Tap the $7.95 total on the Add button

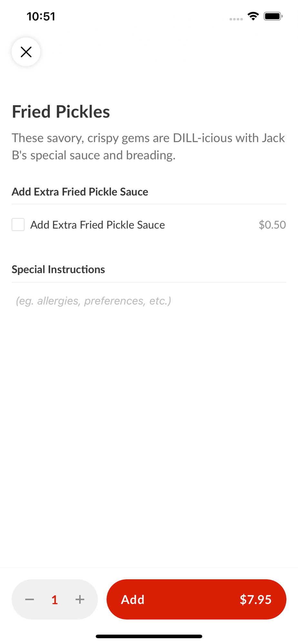255,600
